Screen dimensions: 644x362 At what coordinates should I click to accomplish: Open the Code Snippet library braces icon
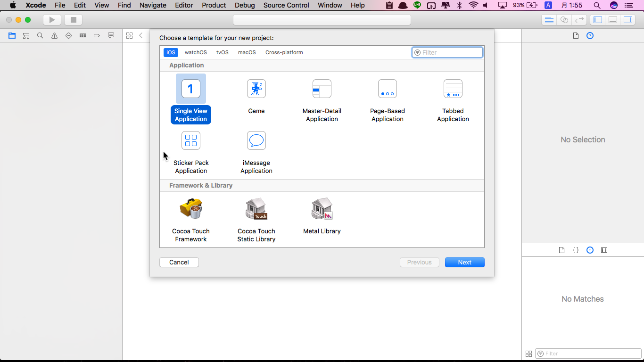pos(576,250)
